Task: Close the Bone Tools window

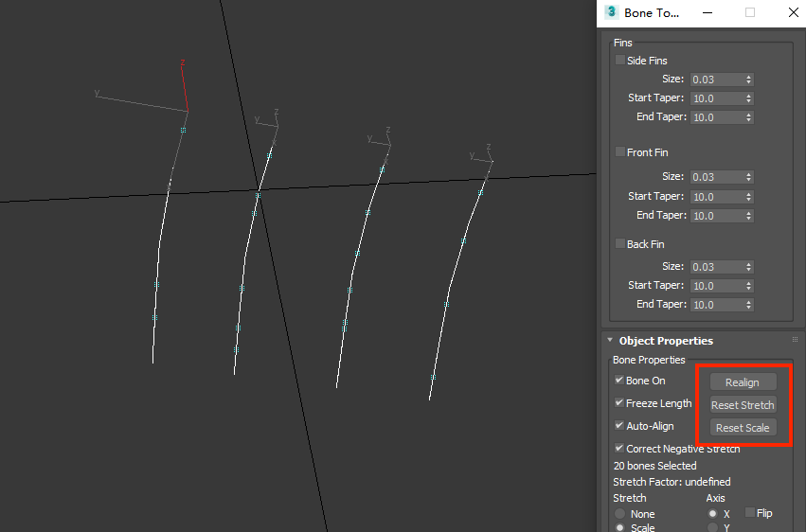Action: [x=793, y=12]
